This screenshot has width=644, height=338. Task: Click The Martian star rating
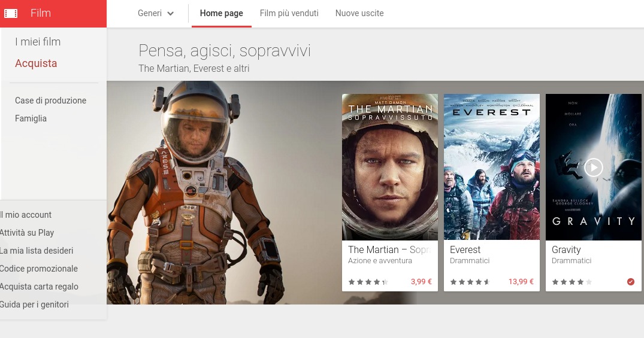coord(368,282)
